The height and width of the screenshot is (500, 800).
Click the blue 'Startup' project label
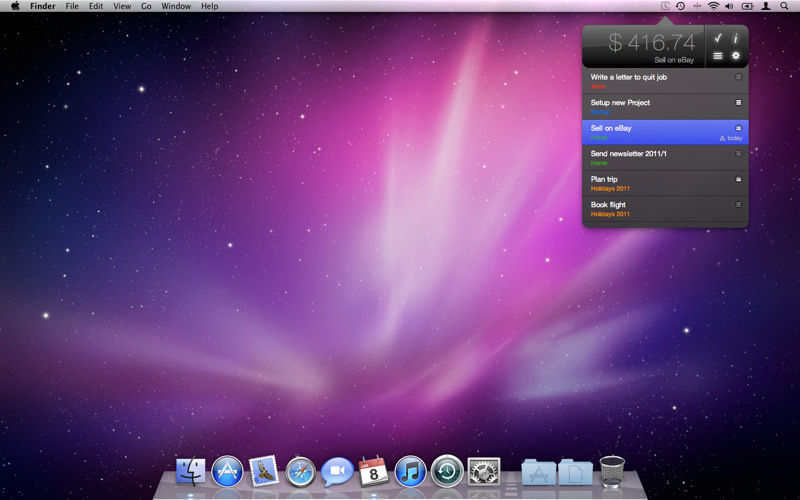[x=601, y=112]
